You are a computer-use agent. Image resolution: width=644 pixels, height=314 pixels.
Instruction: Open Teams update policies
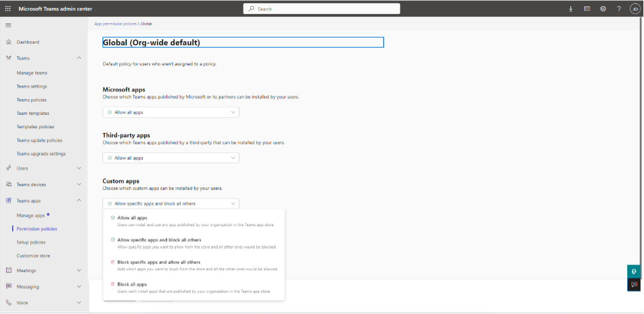click(39, 140)
